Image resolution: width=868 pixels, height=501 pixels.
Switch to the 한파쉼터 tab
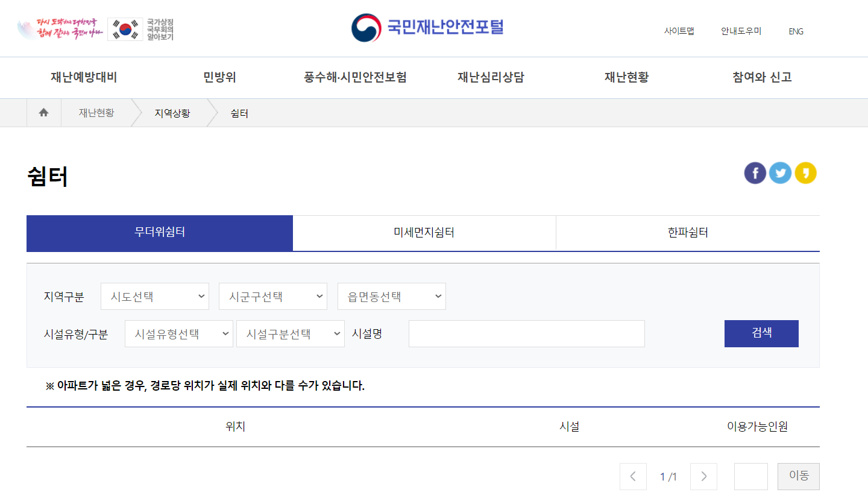687,233
